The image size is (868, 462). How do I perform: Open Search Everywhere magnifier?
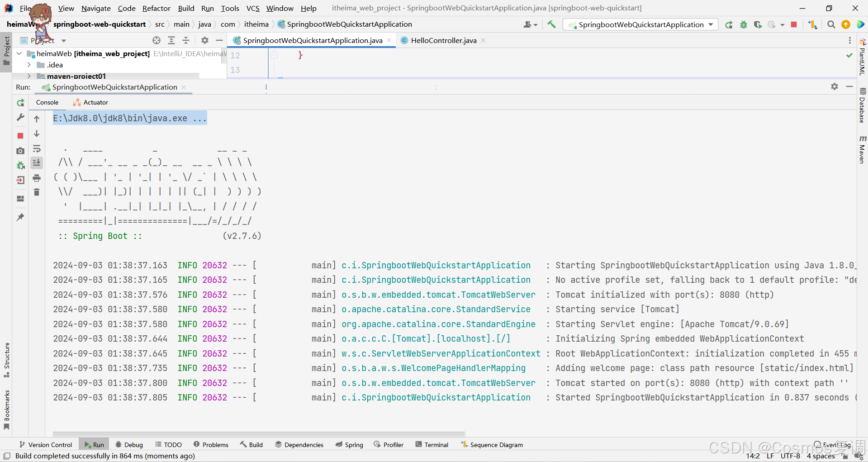[x=831, y=24]
